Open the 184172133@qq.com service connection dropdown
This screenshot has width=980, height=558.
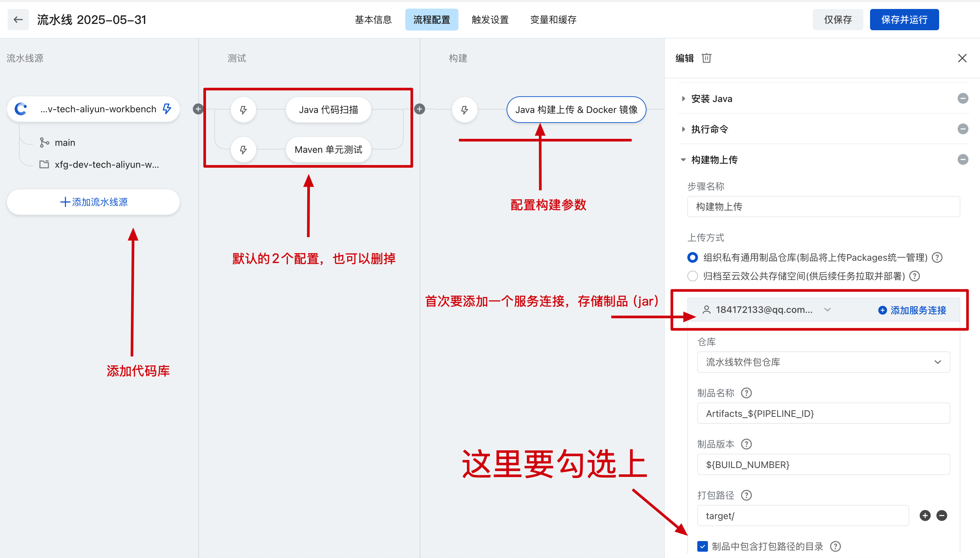coord(766,310)
